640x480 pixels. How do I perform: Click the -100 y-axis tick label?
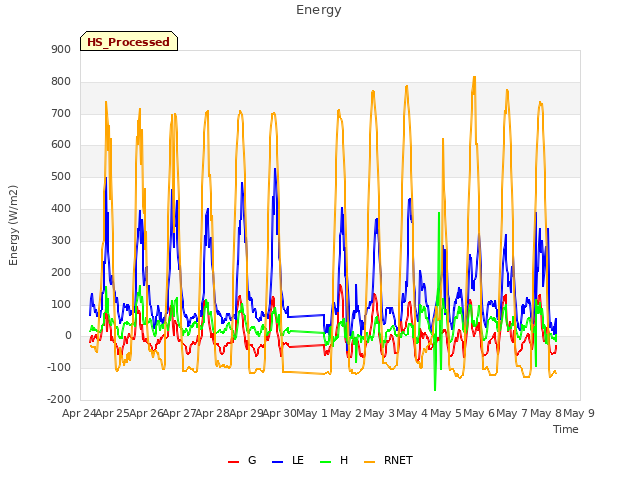pos(59,368)
